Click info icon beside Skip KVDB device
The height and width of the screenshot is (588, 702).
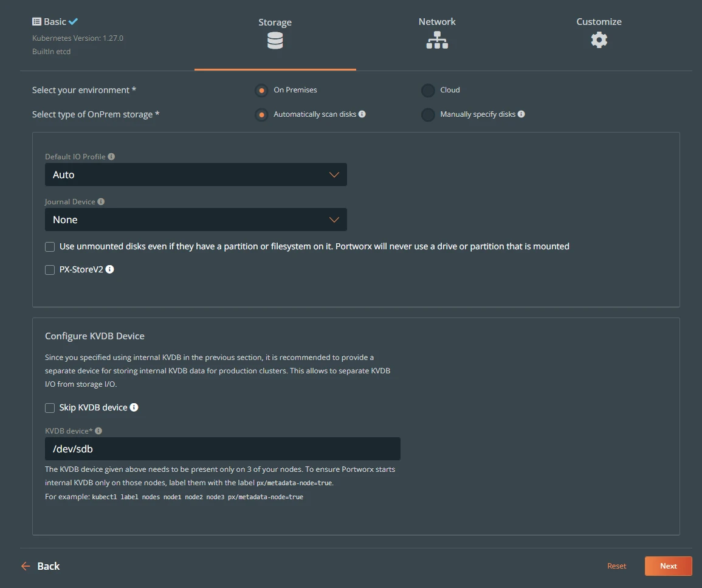pyautogui.click(x=134, y=407)
